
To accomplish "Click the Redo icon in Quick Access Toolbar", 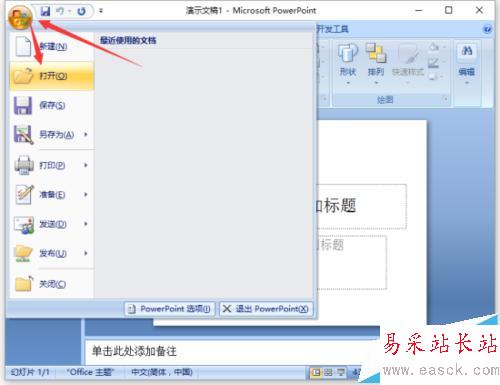I will coord(81,11).
